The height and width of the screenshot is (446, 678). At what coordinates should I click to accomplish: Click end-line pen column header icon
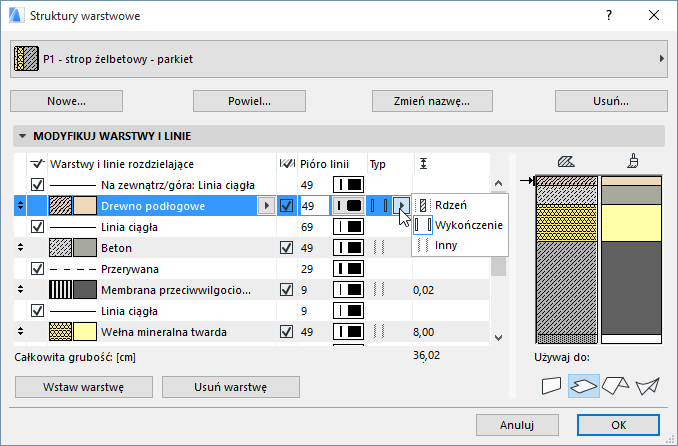point(287,164)
